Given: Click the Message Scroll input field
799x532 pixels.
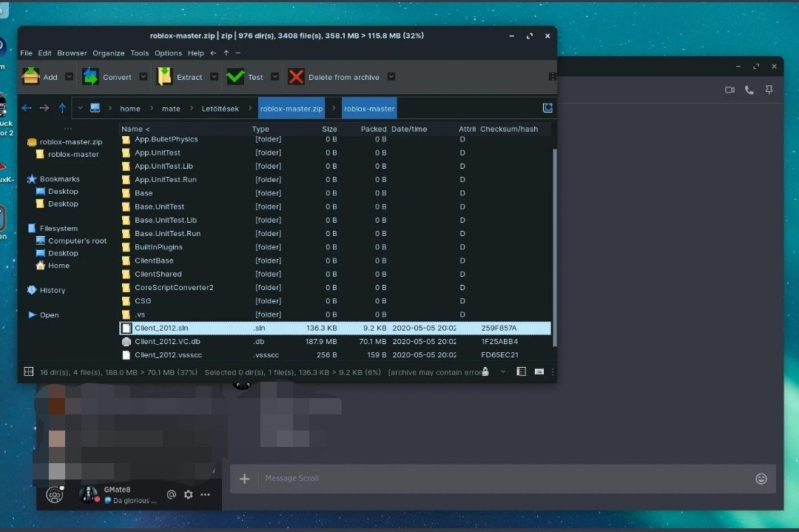Looking at the screenshot, I should 505,479.
